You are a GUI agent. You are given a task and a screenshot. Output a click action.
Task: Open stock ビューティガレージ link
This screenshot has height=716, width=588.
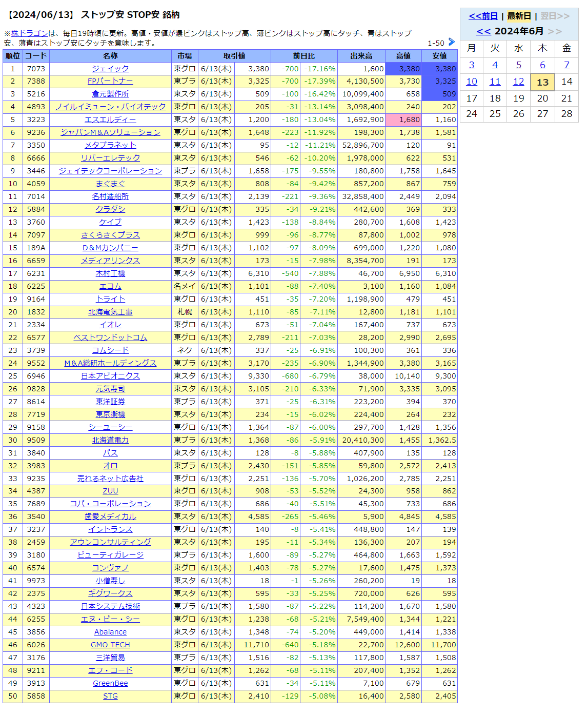click(x=110, y=555)
